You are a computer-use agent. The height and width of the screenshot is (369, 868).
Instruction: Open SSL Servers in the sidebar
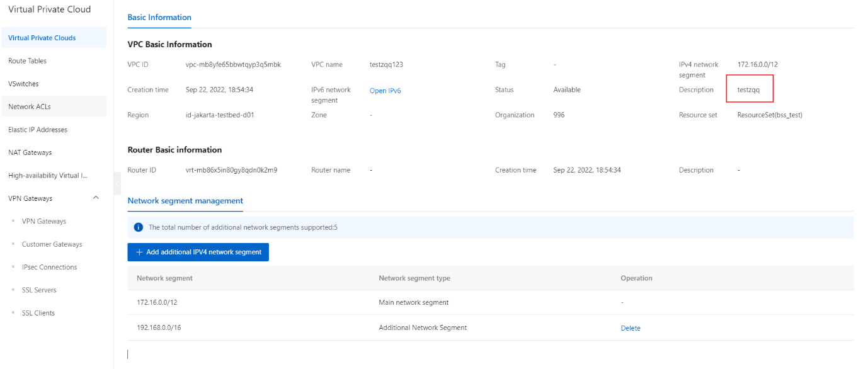(39, 290)
